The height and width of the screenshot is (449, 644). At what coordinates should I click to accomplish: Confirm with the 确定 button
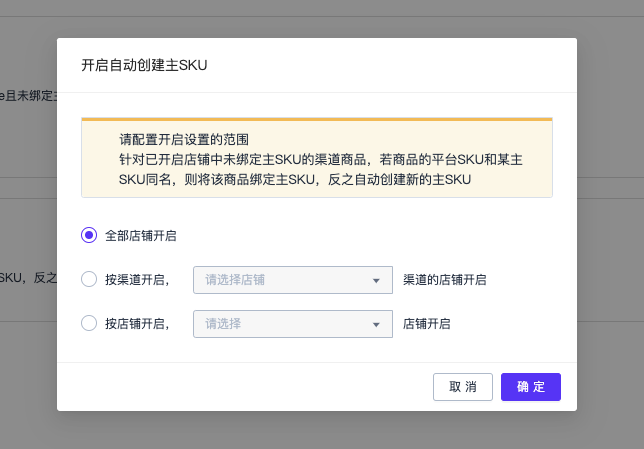[x=531, y=387]
